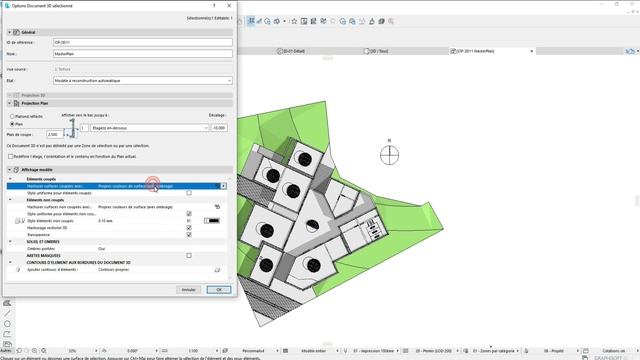Screen dimensions: 640x360
Task: Untick the Hachurage vectoriel 3D checkbox
Action: click(x=189, y=228)
